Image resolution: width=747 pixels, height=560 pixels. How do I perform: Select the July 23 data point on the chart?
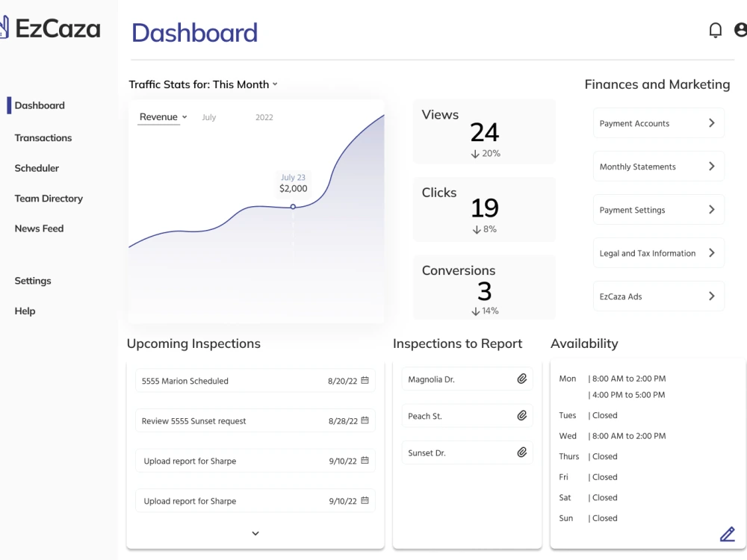point(293,206)
